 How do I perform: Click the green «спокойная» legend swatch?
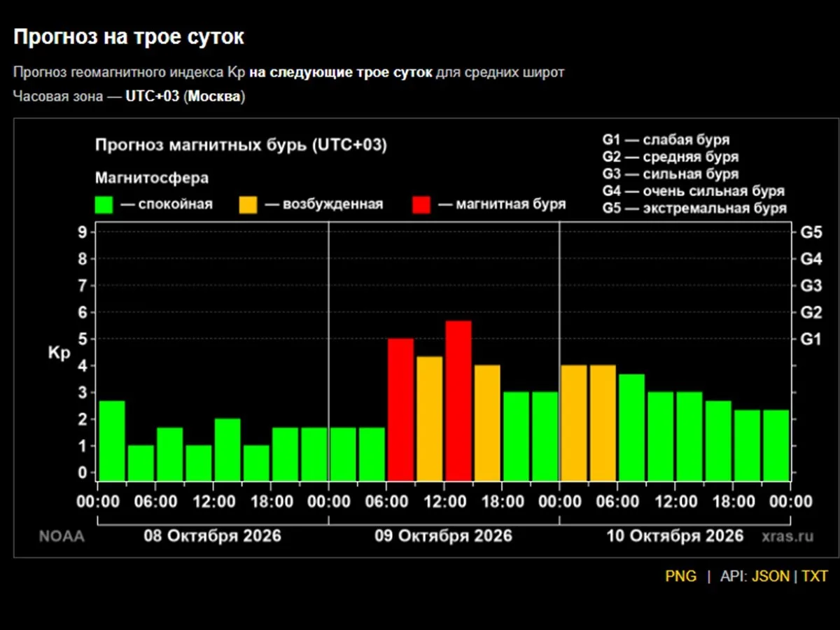coord(104,204)
